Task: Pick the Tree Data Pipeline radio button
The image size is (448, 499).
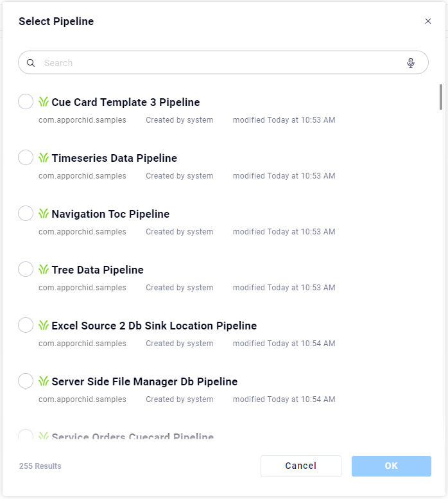Action: click(x=26, y=269)
